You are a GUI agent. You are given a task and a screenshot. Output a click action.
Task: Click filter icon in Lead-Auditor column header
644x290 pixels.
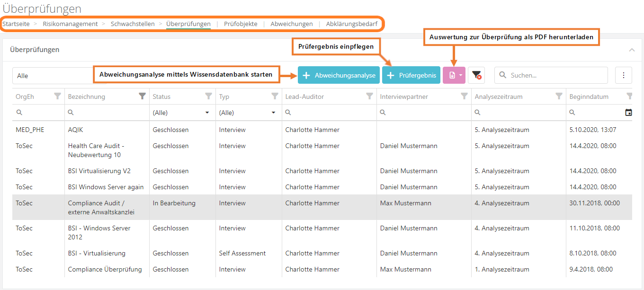[x=369, y=97]
